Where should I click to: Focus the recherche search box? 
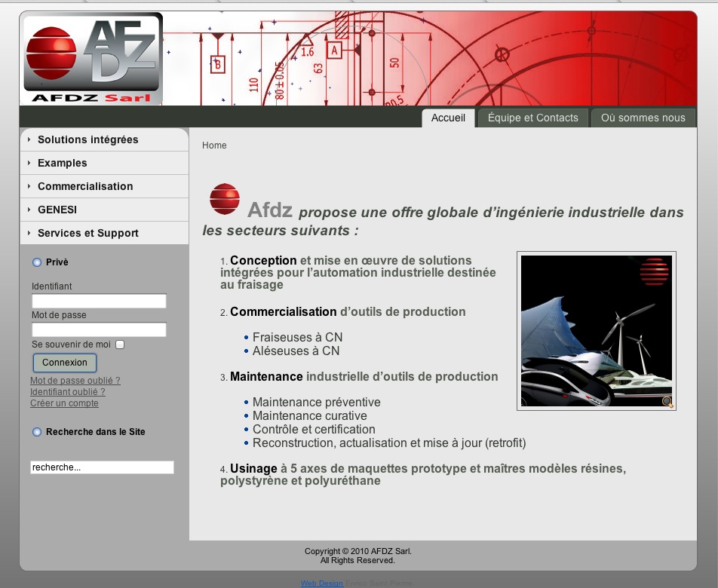(x=102, y=467)
